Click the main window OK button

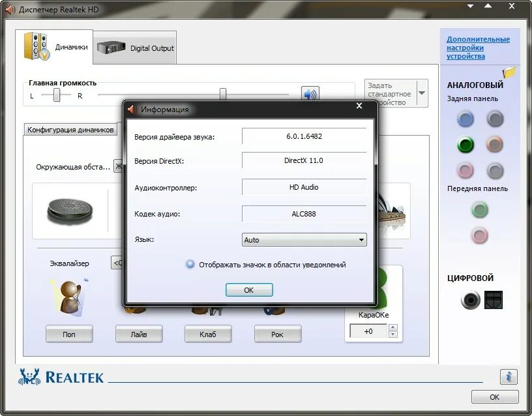(495, 396)
